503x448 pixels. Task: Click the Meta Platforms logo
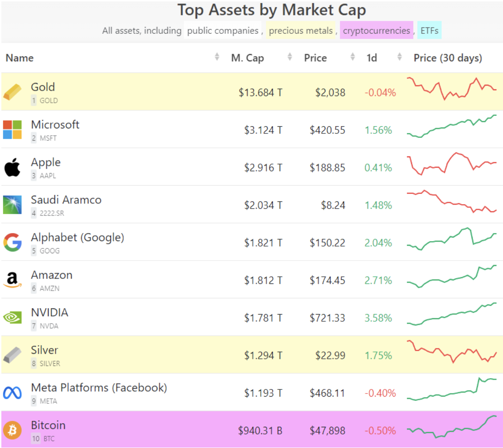tap(13, 393)
